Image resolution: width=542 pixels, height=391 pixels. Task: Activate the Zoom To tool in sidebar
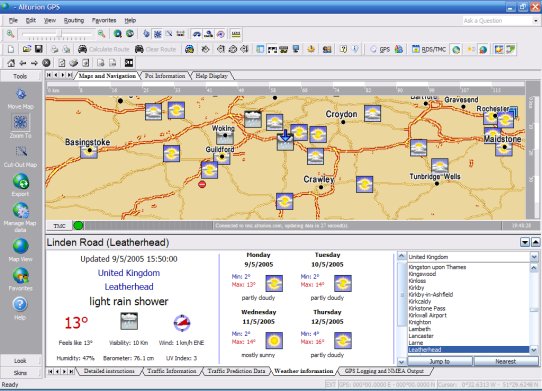pyautogui.click(x=20, y=126)
